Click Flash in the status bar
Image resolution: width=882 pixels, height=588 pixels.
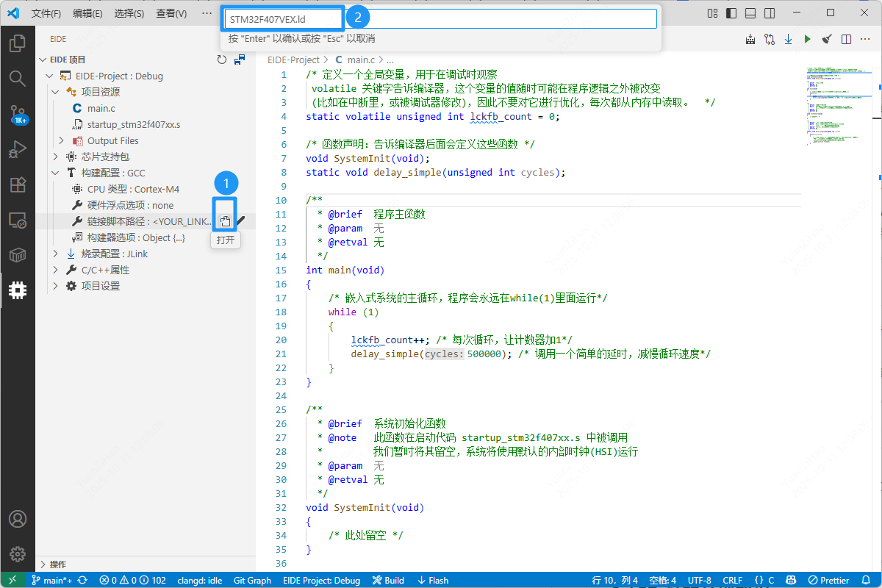click(433, 581)
